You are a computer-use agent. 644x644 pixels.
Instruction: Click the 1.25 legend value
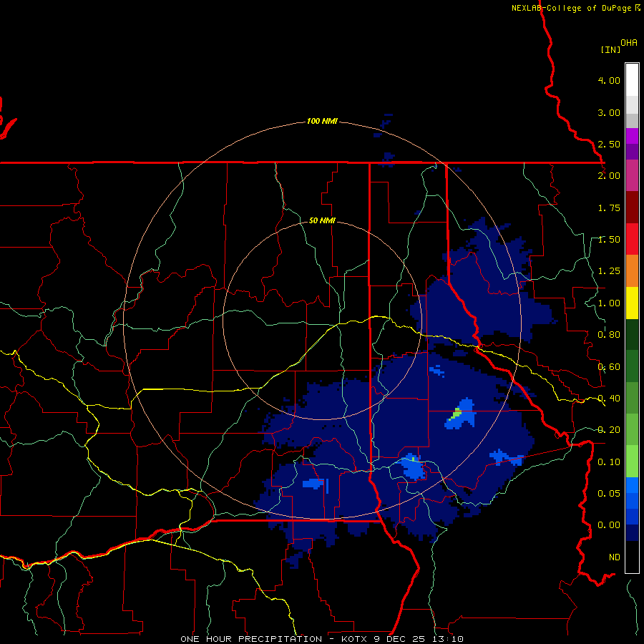pyautogui.click(x=609, y=271)
